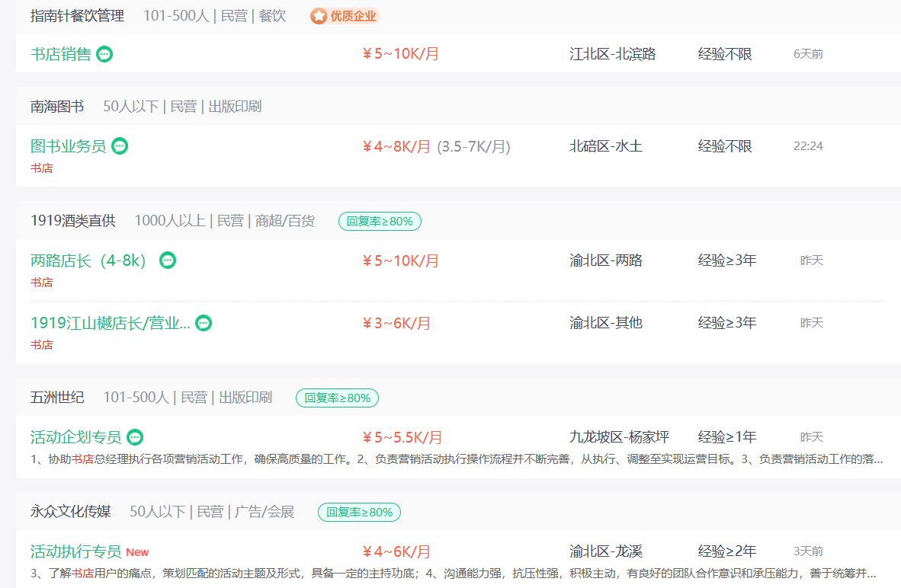
Task: Open company profile 1919酒类直供
Action: click(x=73, y=221)
